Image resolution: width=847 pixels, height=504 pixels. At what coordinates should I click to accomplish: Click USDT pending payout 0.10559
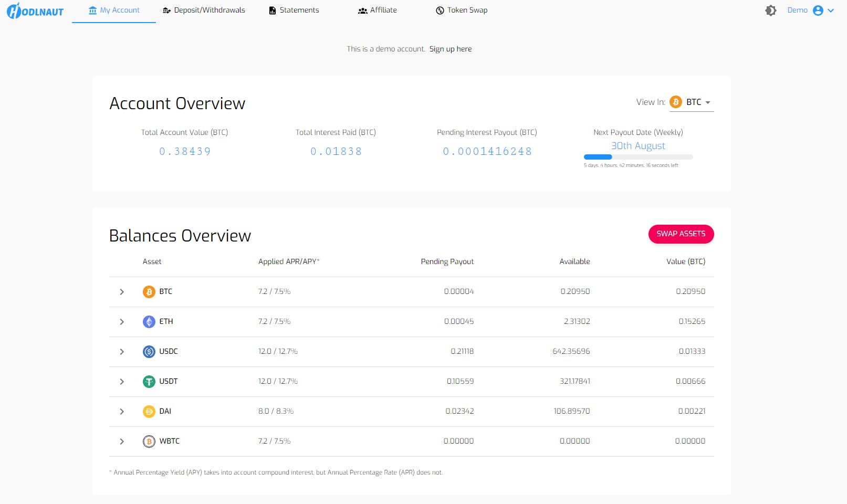(460, 382)
